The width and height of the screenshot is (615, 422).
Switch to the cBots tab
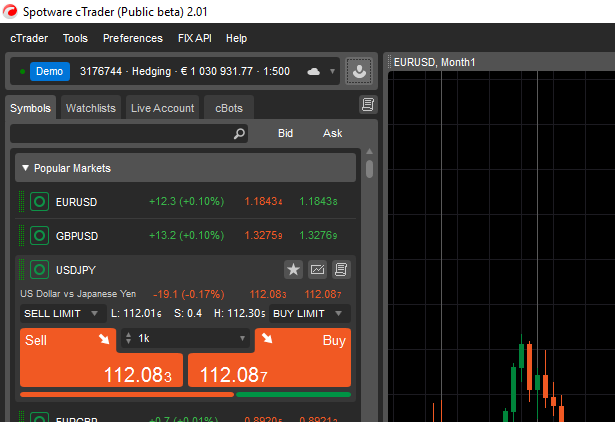click(x=229, y=108)
